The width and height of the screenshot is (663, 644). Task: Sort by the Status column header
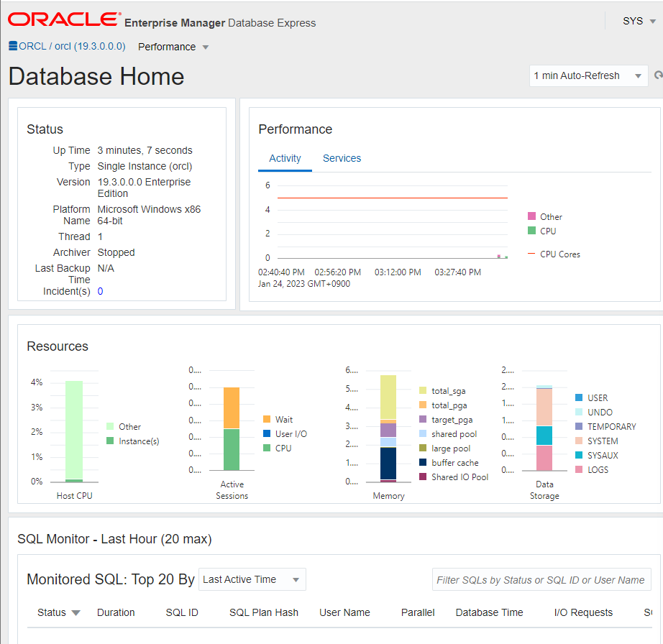coord(52,612)
